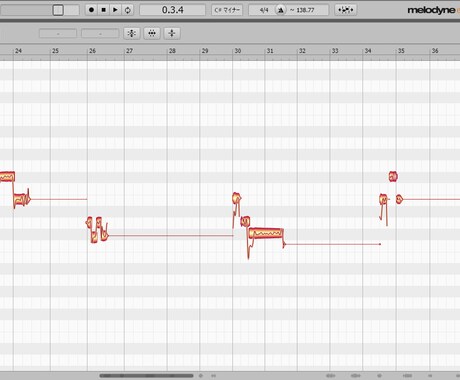Open the Correct Pitch macro
Viewport: 460px width, 380px height.
[x=132, y=33]
